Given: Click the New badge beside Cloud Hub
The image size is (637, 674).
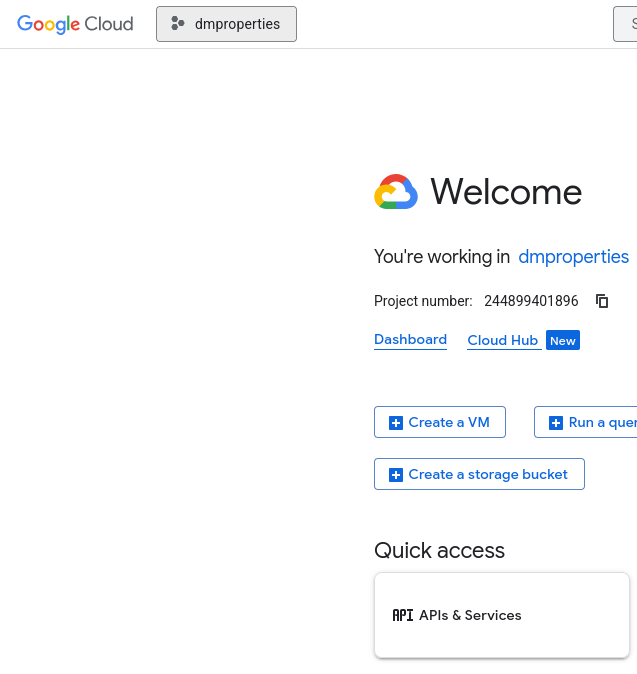Looking at the screenshot, I should click(x=563, y=341).
